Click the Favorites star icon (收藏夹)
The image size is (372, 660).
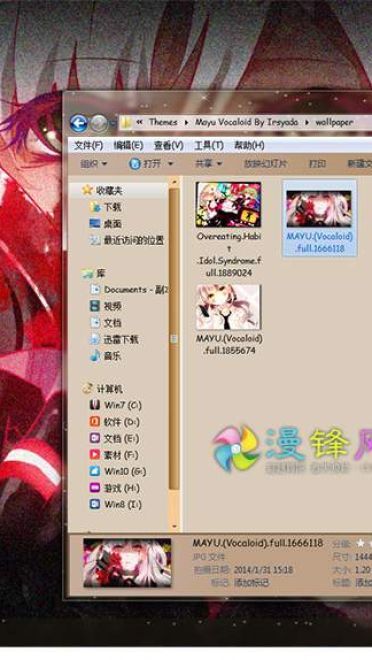click(x=87, y=190)
